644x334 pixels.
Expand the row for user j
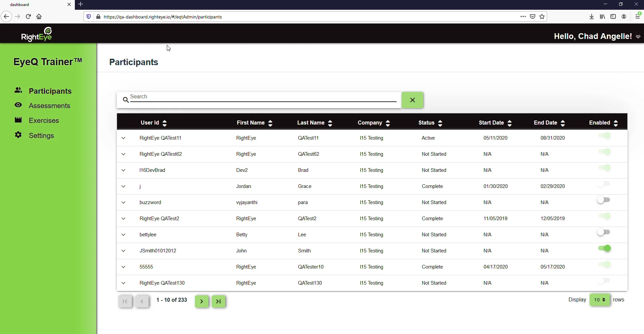tap(123, 186)
